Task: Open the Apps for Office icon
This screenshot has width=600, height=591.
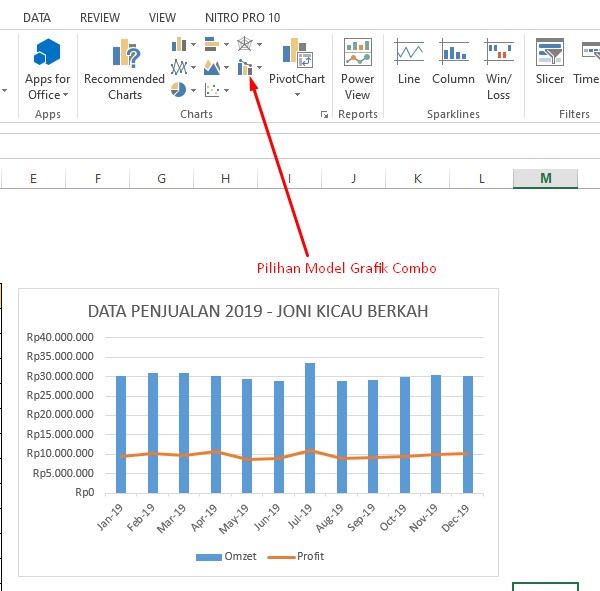Action: click(47, 52)
